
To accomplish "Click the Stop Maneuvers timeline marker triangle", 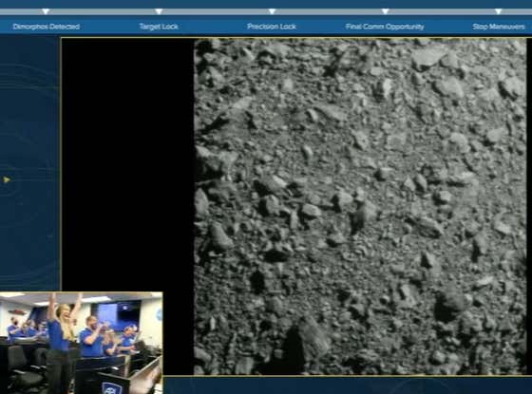I will (x=498, y=11).
